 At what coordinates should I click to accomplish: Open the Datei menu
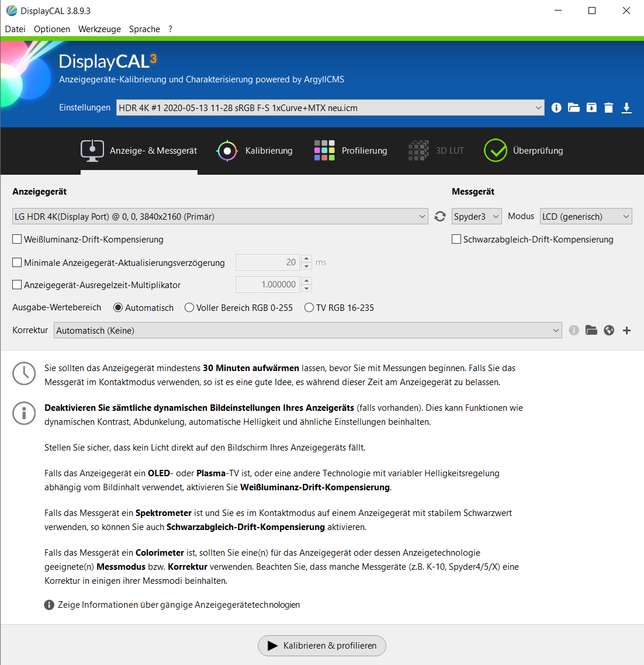(x=15, y=29)
